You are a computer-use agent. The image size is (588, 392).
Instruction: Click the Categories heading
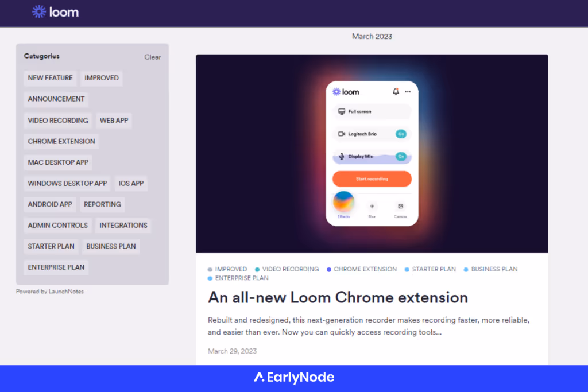(x=41, y=56)
